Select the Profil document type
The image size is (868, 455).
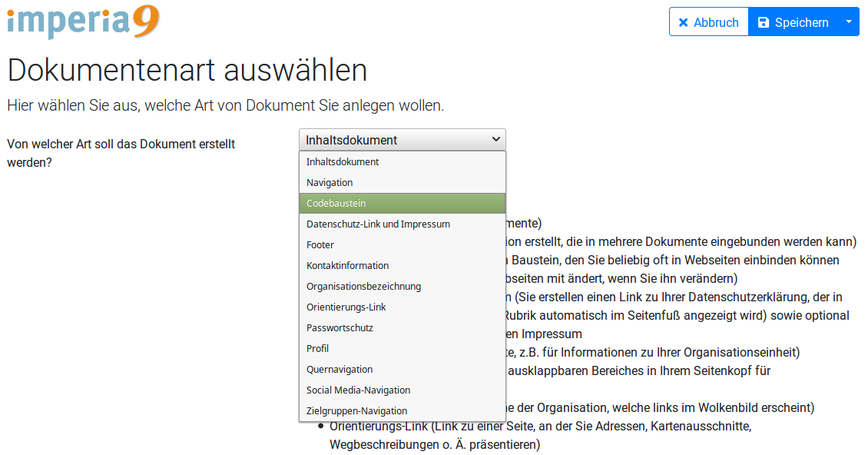pyautogui.click(x=317, y=349)
